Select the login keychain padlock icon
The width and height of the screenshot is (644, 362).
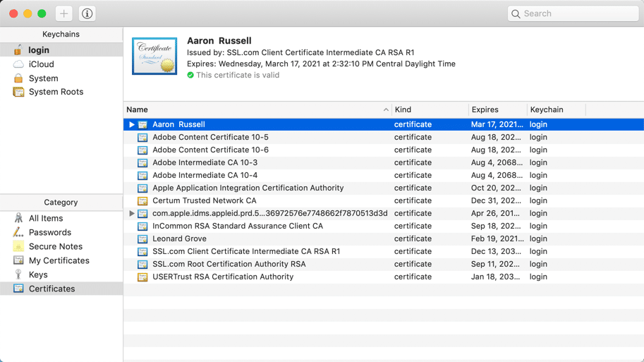(18, 50)
